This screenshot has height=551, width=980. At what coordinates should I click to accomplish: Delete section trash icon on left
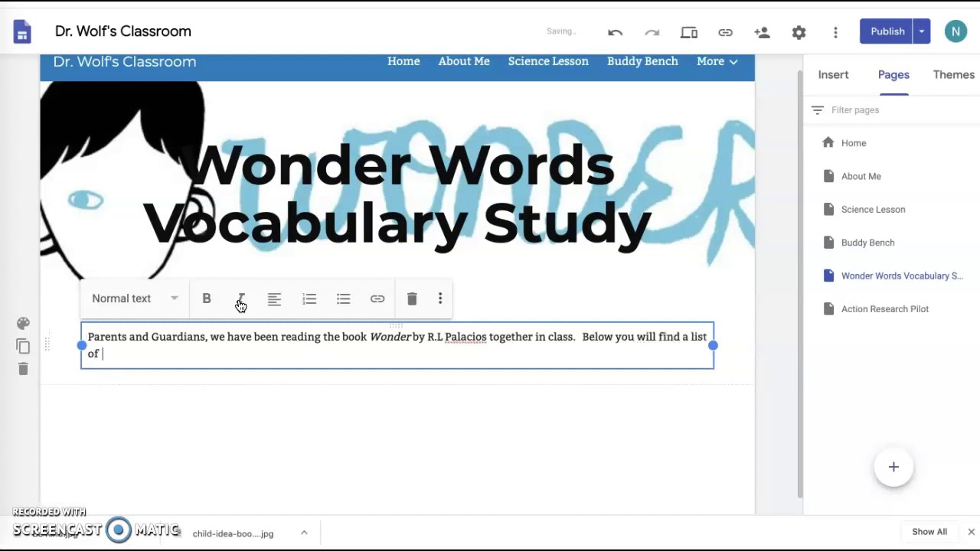click(x=23, y=369)
